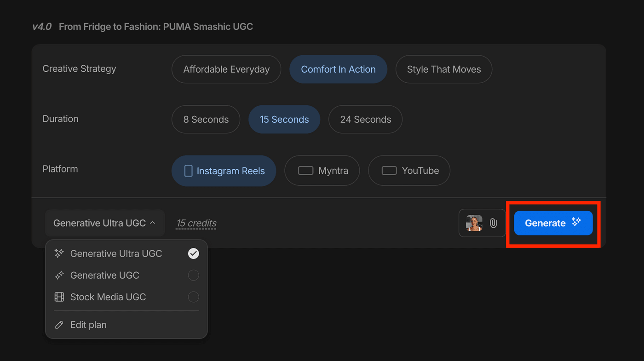Open the Edit plan menu item
The width and height of the screenshot is (644, 361).
coord(88,325)
